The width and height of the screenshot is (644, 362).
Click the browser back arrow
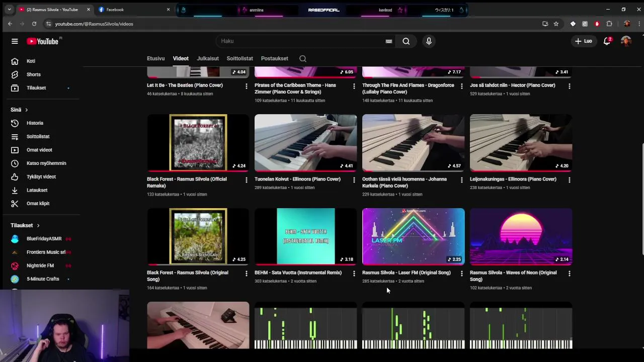click(10, 24)
